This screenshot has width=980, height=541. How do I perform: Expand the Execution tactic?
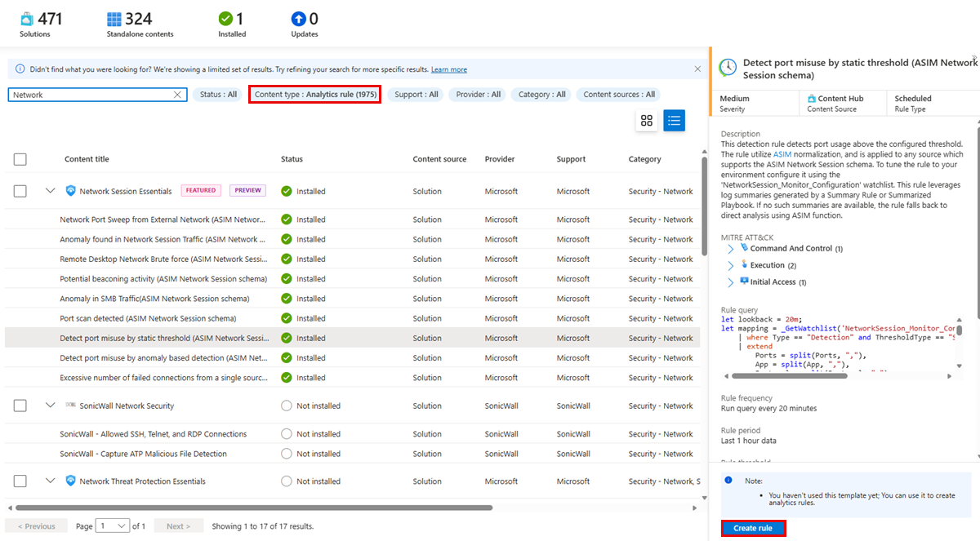730,265
